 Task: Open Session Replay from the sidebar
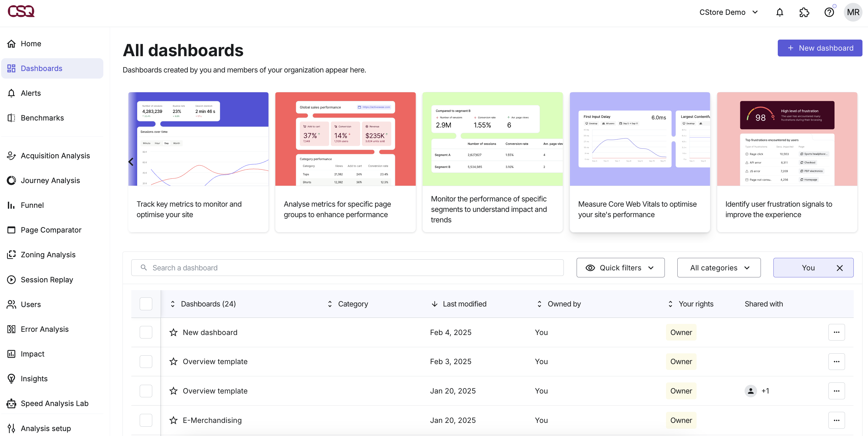coord(47,279)
